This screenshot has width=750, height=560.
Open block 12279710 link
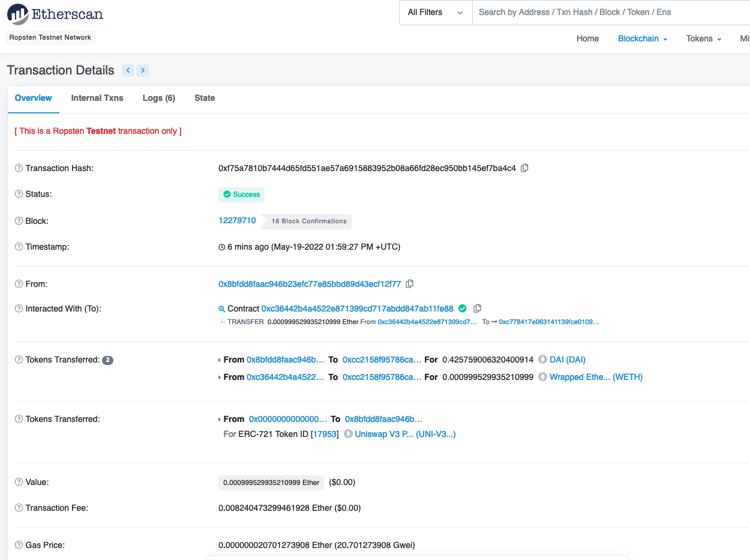(x=237, y=220)
